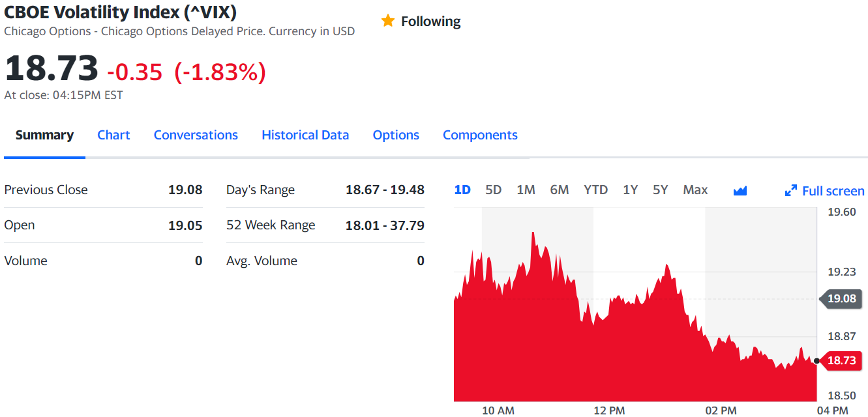Select the 6M chart range
This screenshot has height=417, width=868.
560,190
